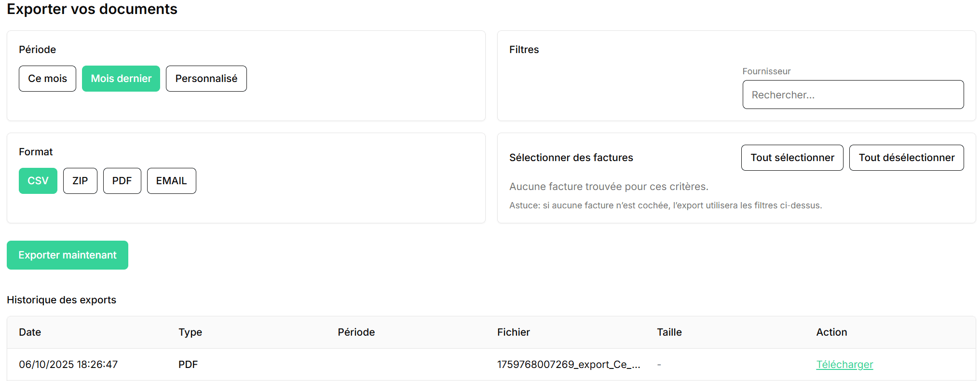The height and width of the screenshot is (381, 980).
Task: Click the 'Exporter vos documents' page title
Action: coord(92,9)
